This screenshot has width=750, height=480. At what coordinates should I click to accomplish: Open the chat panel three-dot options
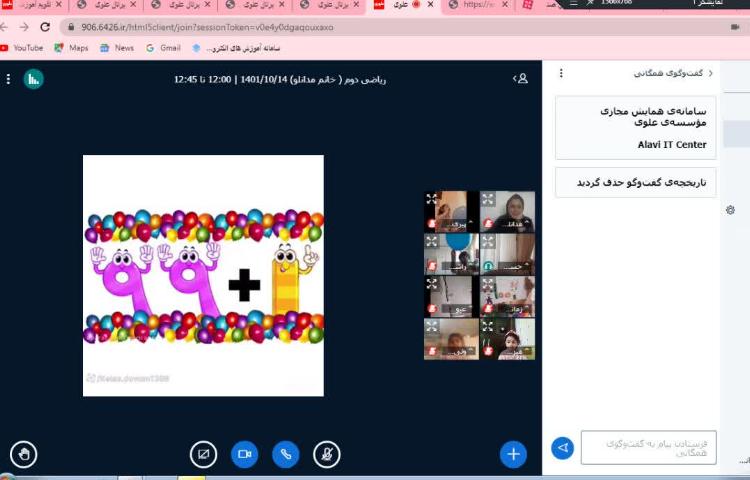(x=561, y=73)
